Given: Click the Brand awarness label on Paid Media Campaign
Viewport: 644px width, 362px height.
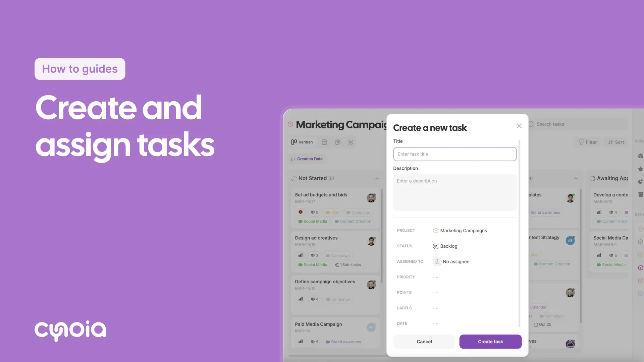Looking at the screenshot, I should coord(343,342).
